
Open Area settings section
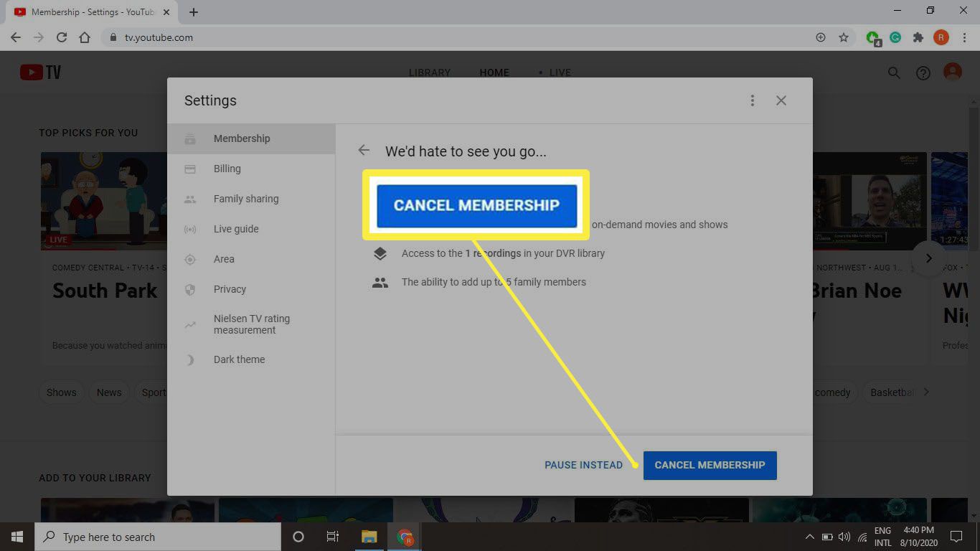pos(251,259)
